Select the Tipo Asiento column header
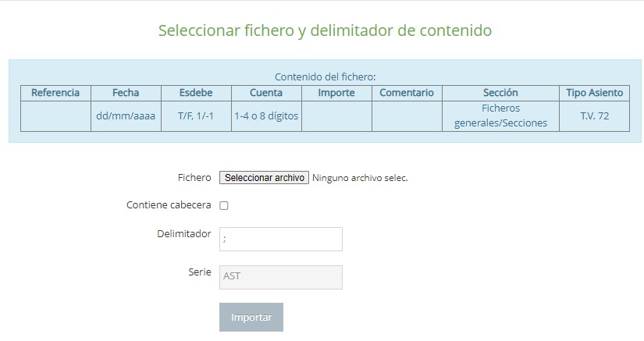Image resolution: width=644 pixels, height=341 pixels. [x=595, y=93]
